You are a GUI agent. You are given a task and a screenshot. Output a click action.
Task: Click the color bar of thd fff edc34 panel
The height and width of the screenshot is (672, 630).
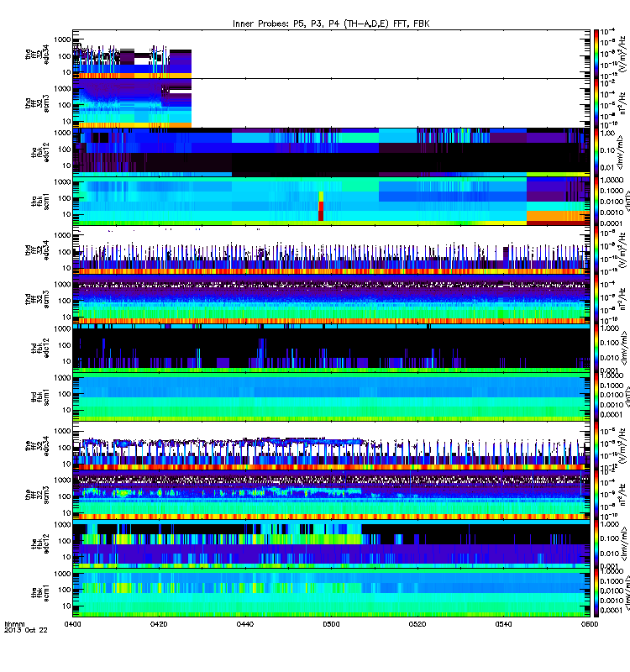[x=596, y=249]
